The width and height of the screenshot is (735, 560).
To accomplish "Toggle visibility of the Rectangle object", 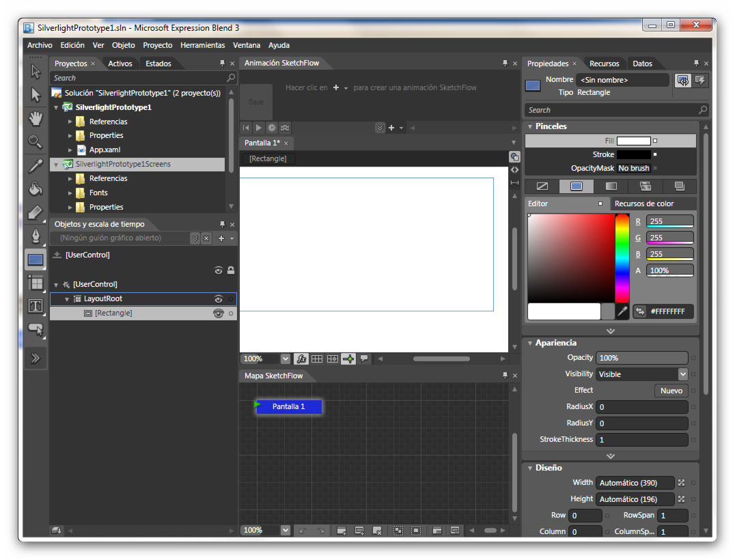I will pos(218,313).
